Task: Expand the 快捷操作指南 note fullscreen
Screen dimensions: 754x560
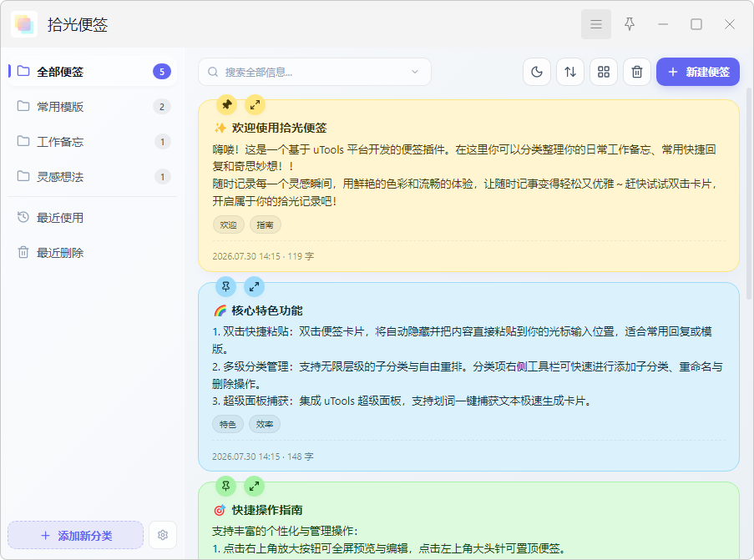Action: 254,486
